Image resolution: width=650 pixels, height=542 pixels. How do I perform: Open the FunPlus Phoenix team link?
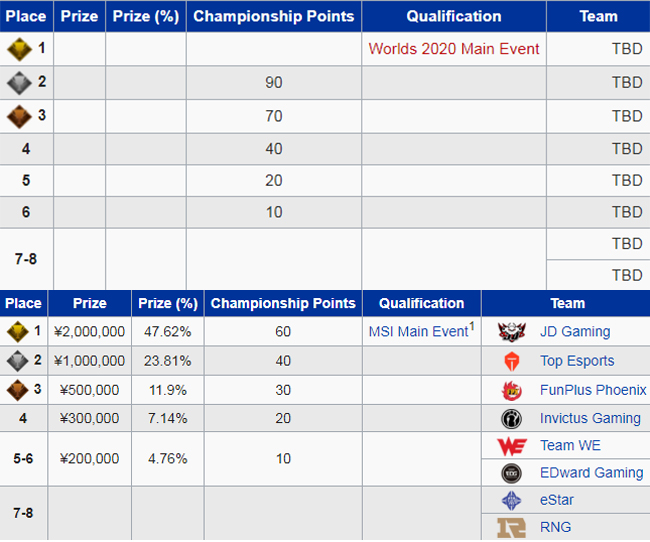click(x=593, y=390)
